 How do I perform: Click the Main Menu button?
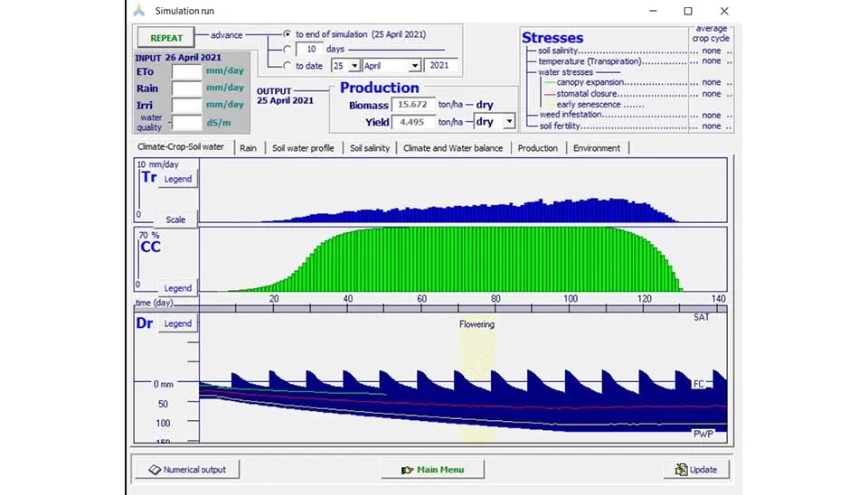(x=432, y=469)
